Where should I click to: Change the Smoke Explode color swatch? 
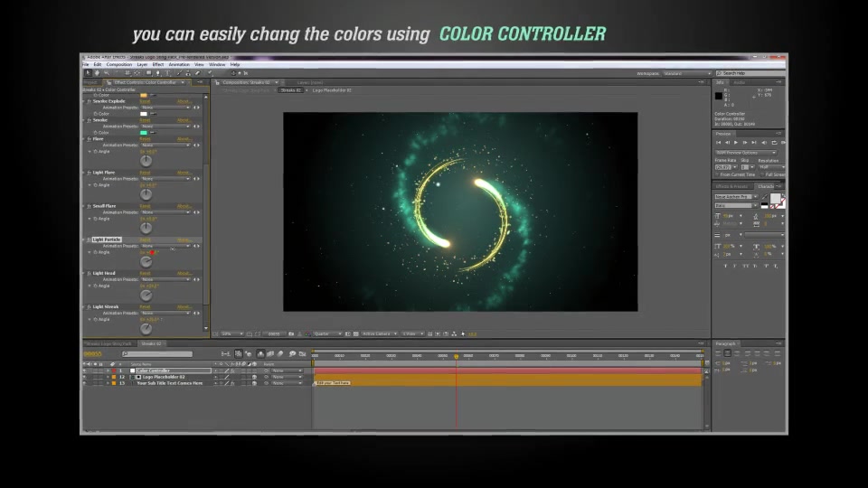(144, 114)
